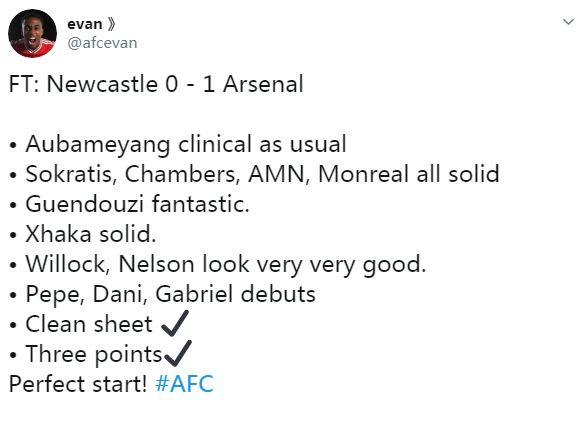Click the double chevron symbol beside evan
Screen dimensions: 586x422
[x=111, y=24]
